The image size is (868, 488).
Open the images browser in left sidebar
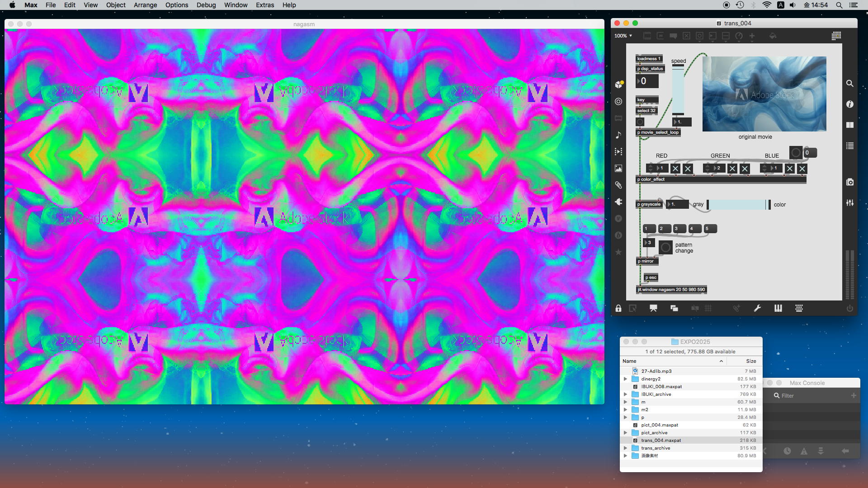click(618, 169)
